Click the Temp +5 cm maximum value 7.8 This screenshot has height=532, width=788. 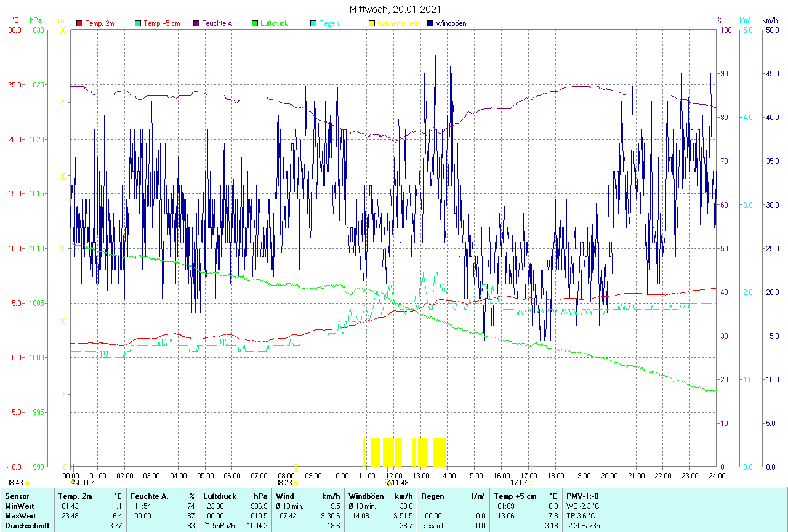[x=553, y=515]
